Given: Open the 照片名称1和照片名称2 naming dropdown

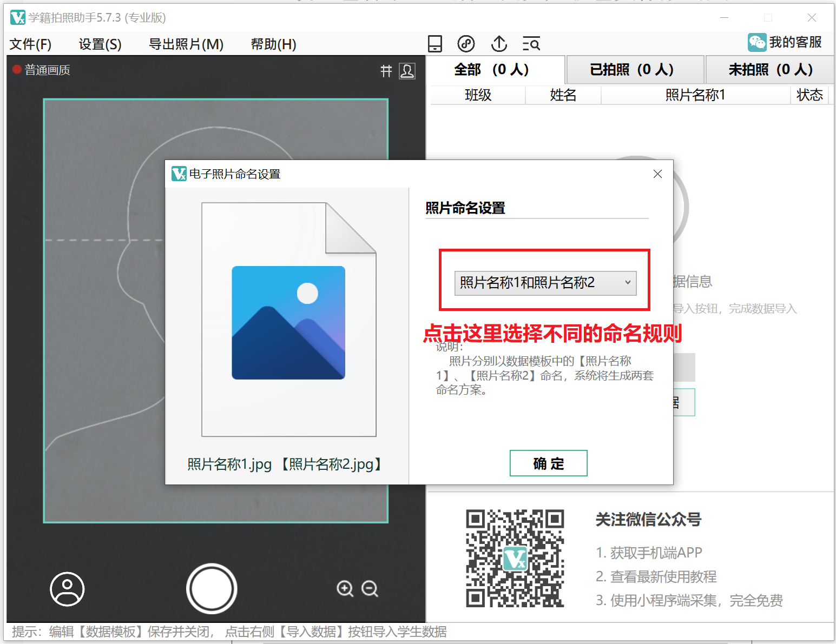Looking at the screenshot, I should coord(545,283).
